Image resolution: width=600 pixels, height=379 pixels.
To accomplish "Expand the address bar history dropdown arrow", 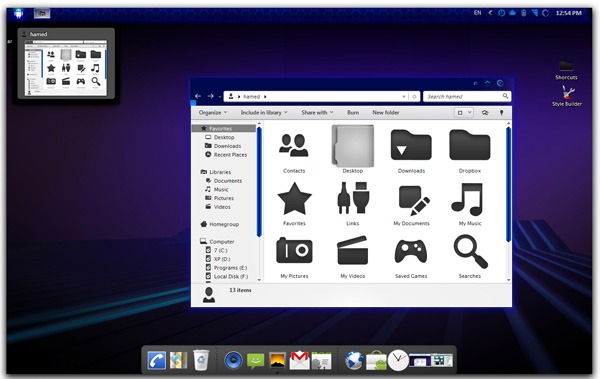I will tap(404, 96).
